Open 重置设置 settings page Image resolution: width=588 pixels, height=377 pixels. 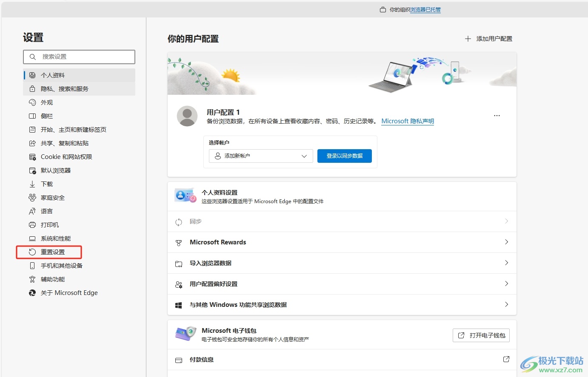(79, 252)
